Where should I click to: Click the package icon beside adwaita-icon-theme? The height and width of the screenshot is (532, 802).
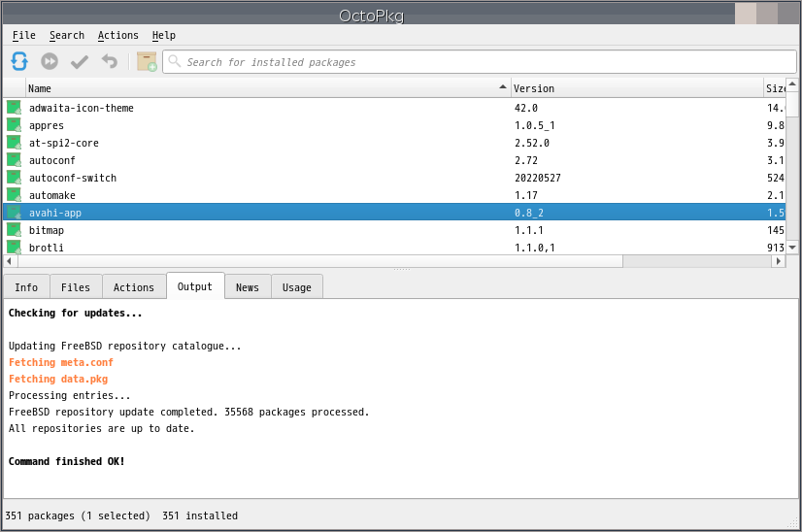tap(14, 108)
